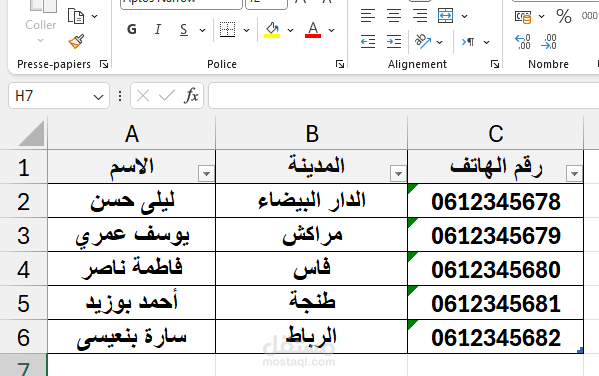
Task: Apply yellow fill color bucket
Action: coord(272,29)
